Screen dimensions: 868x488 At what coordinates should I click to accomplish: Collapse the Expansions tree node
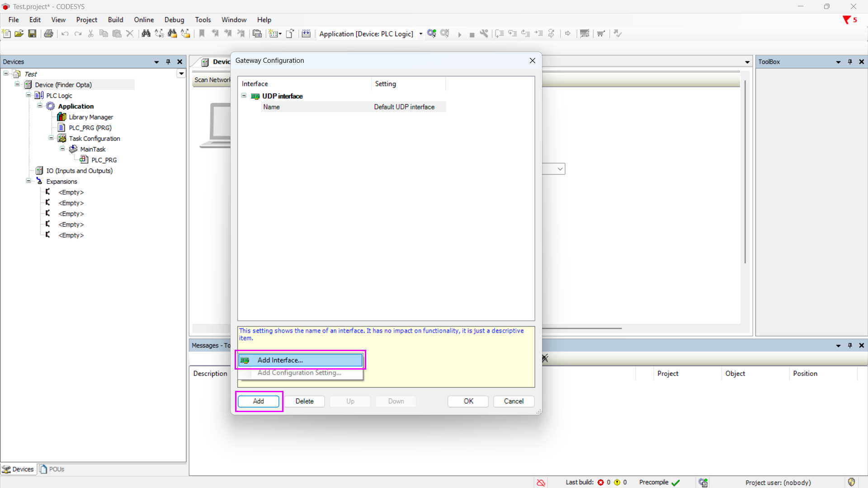point(28,181)
